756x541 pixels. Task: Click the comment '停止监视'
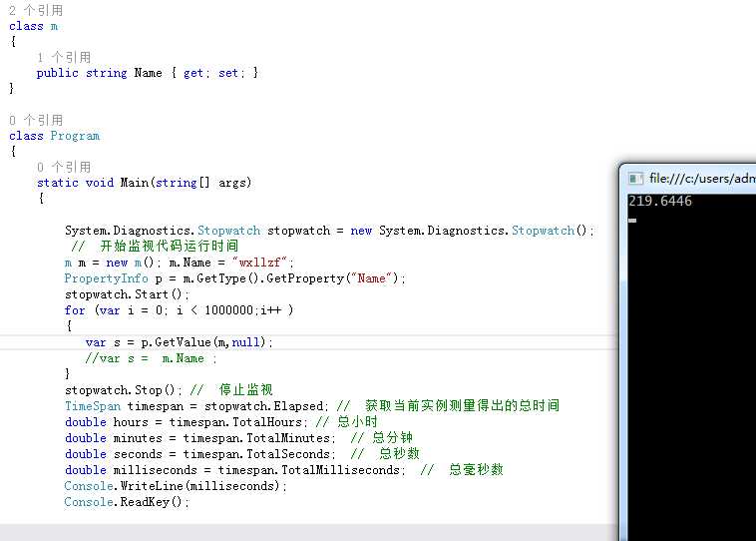click(246, 390)
